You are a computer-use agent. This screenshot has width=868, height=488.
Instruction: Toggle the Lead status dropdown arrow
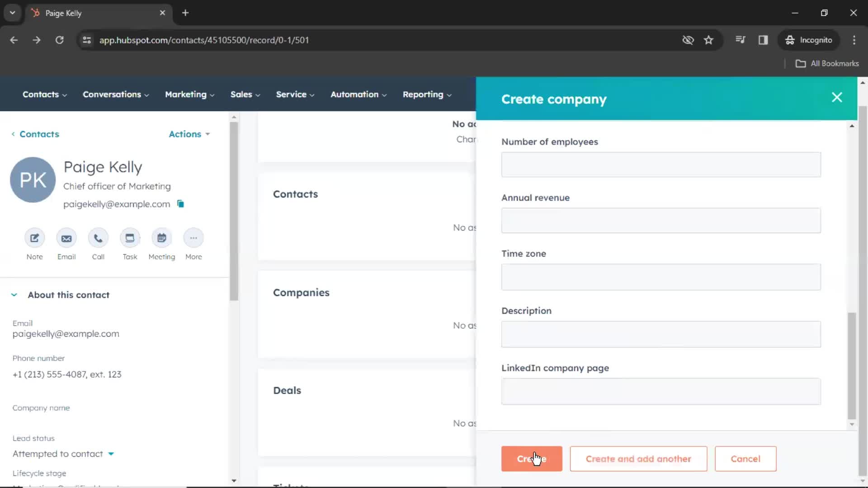click(111, 454)
